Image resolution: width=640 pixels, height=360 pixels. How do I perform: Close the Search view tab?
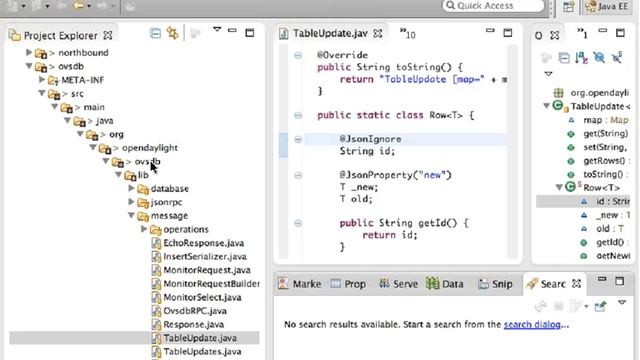click(x=576, y=284)
